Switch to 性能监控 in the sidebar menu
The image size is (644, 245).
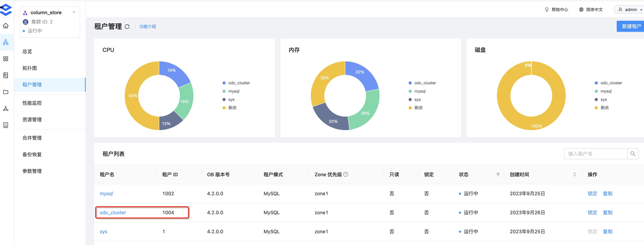tap(32, 103)
